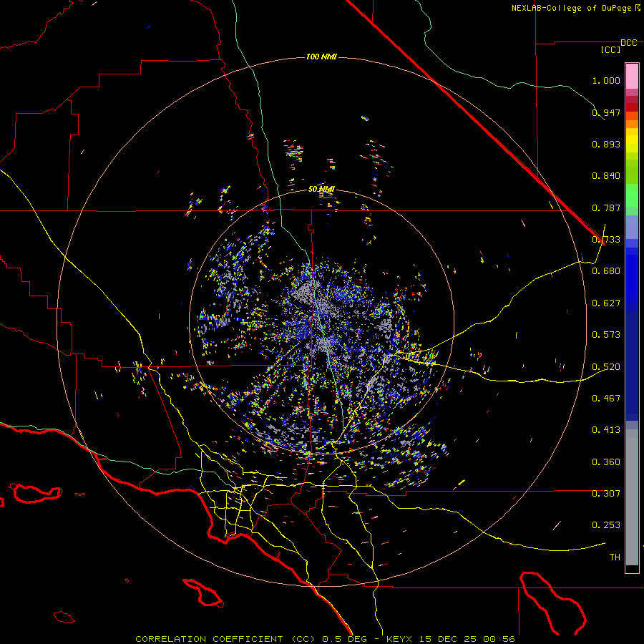Select the 0.467 legend value
The image size is (644, 644).
[x=606, y=399]
